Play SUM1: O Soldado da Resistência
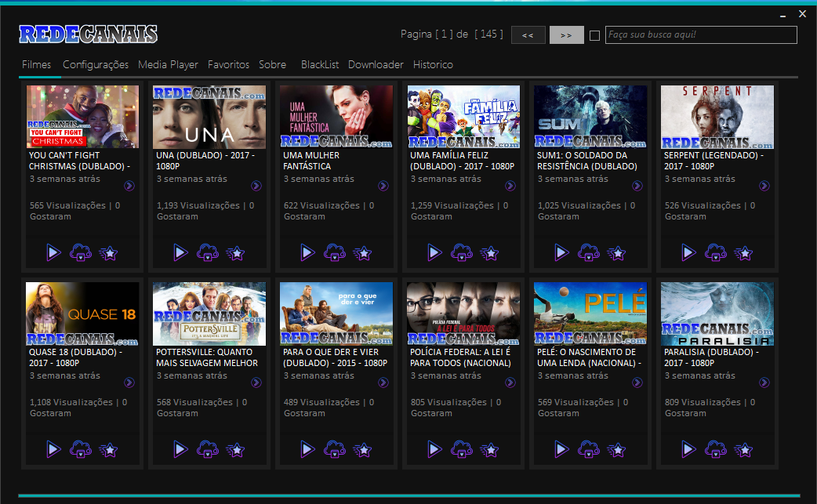 click(x=561, y=253)
